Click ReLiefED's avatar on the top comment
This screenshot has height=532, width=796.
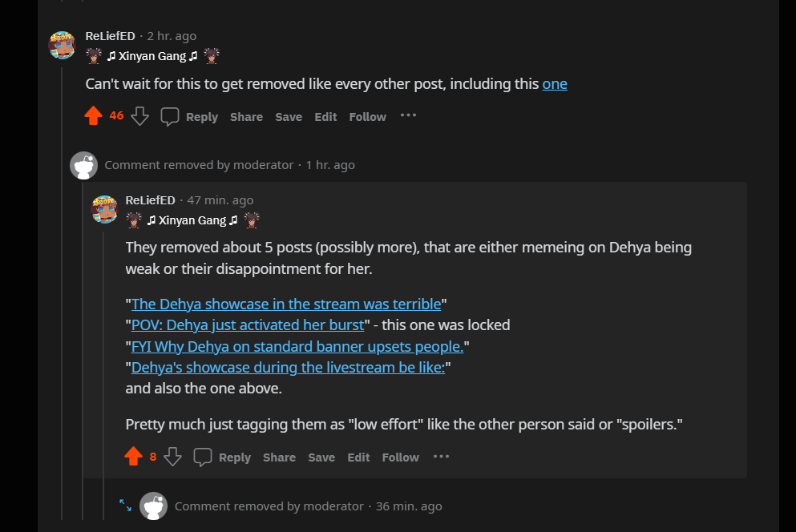click(x=63, y=45)
